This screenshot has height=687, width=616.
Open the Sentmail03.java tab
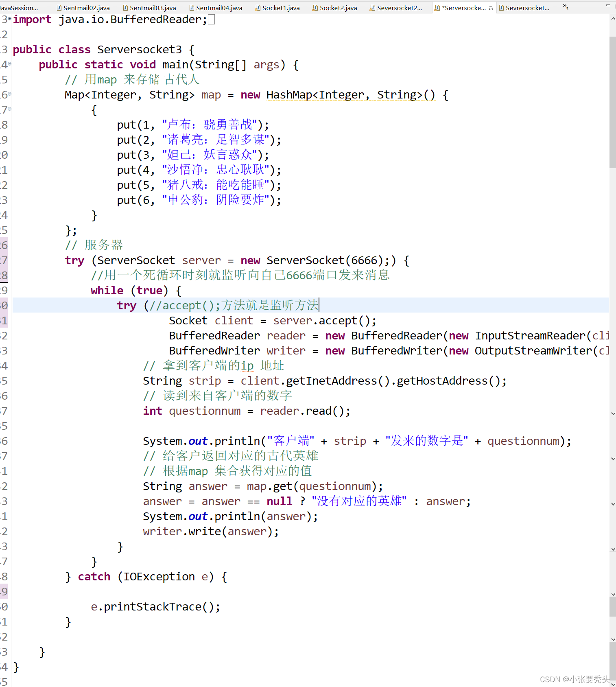pos(149,8)
